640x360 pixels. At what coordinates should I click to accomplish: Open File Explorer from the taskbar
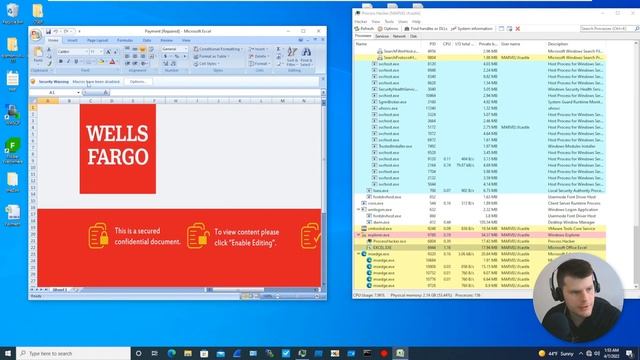point(188,353)
